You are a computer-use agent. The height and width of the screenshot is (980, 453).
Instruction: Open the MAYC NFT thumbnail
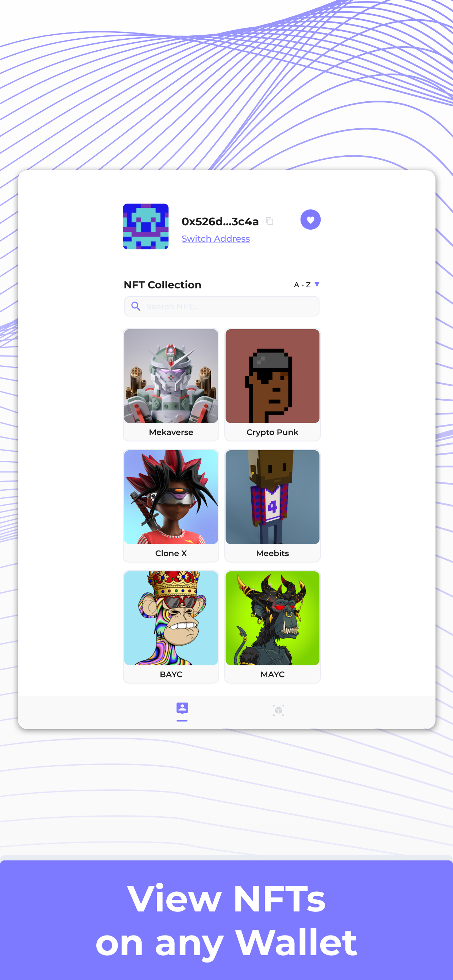(x=272, y=618)
